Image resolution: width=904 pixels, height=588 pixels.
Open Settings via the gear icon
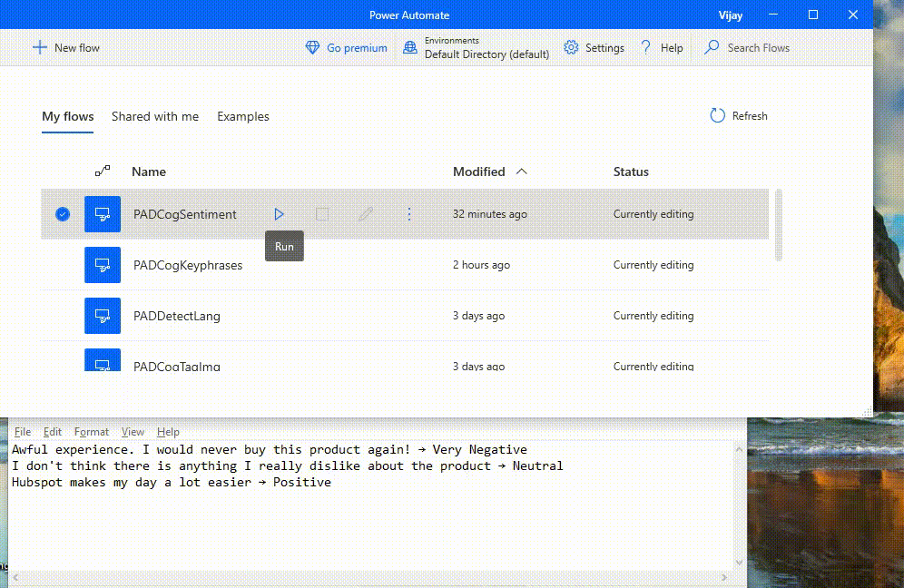click(x=571, y=48)
